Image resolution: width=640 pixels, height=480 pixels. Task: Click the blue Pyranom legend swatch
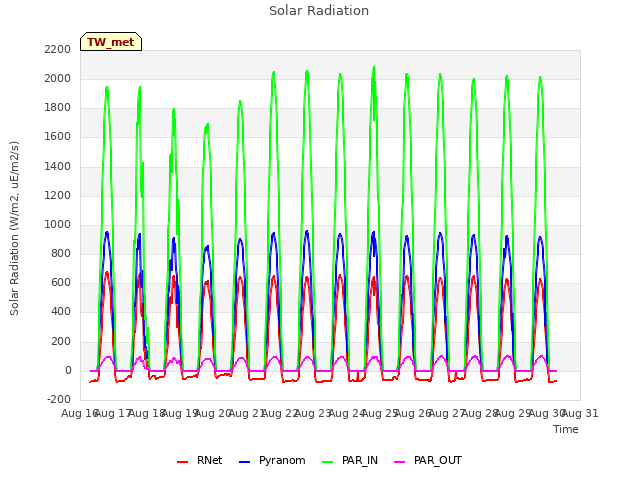[244, 461]
